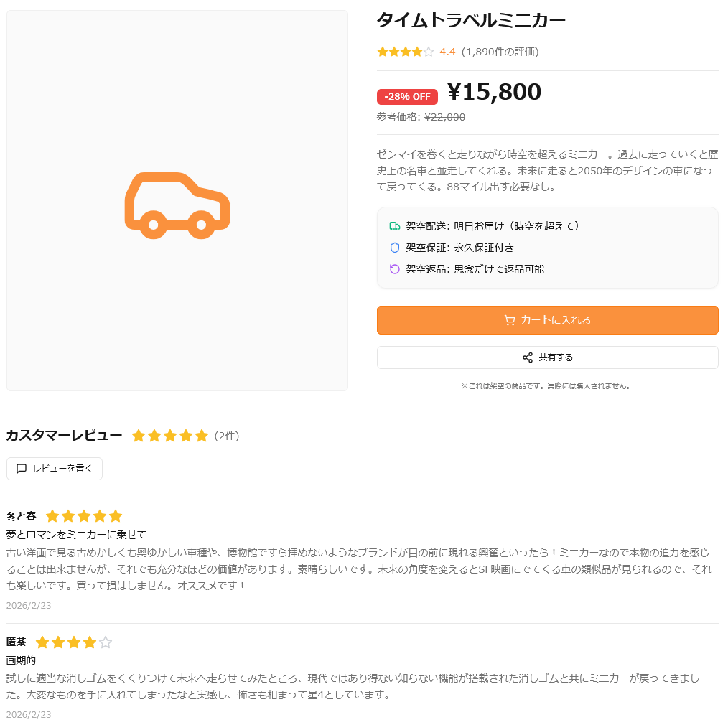Click the share icon beside 共有する
The image size is (728, 725).
pos(528,357)
